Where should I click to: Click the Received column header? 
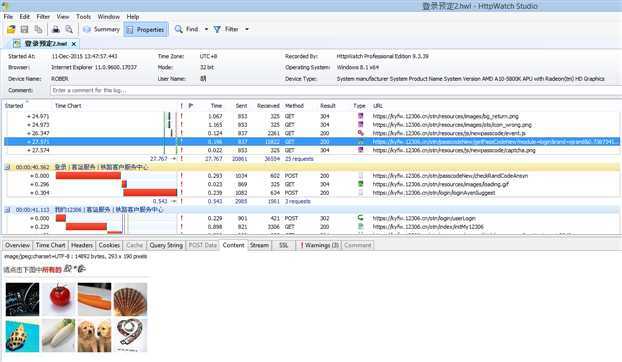(268, 106)
